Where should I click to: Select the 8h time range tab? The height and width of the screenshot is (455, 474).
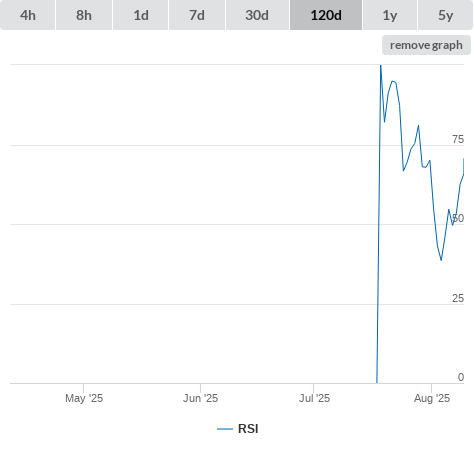[84, 15]
